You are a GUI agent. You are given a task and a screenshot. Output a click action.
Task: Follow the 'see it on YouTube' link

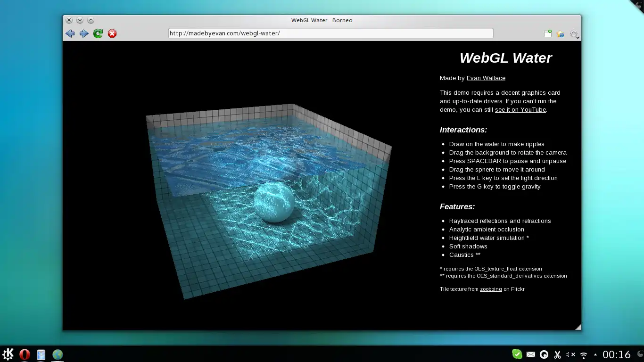[520, 110]
